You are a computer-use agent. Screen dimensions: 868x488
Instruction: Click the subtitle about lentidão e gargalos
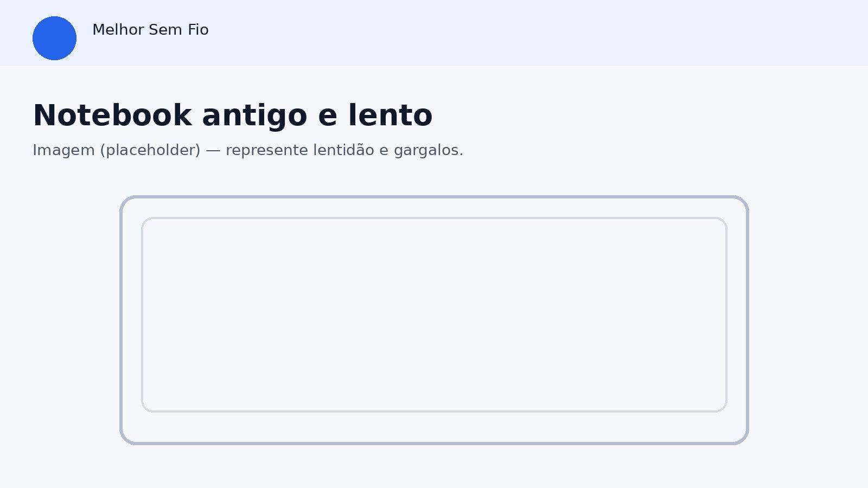(248, 150)
